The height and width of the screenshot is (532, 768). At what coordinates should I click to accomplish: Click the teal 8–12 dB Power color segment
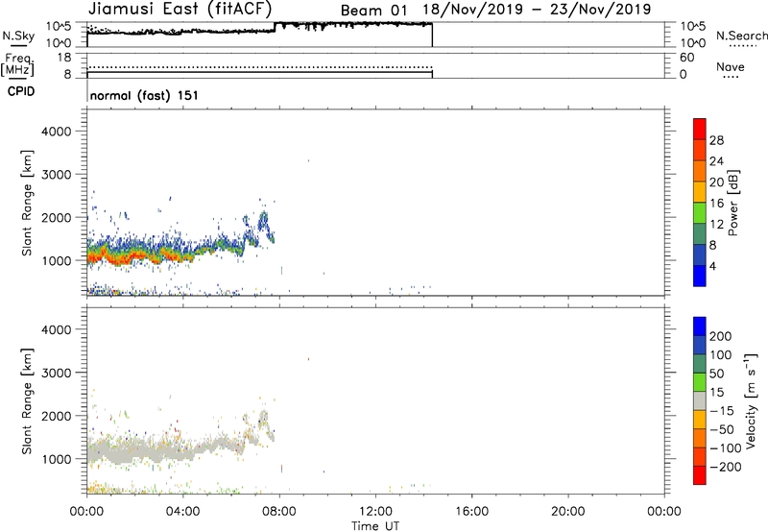[x=700, y=234]
